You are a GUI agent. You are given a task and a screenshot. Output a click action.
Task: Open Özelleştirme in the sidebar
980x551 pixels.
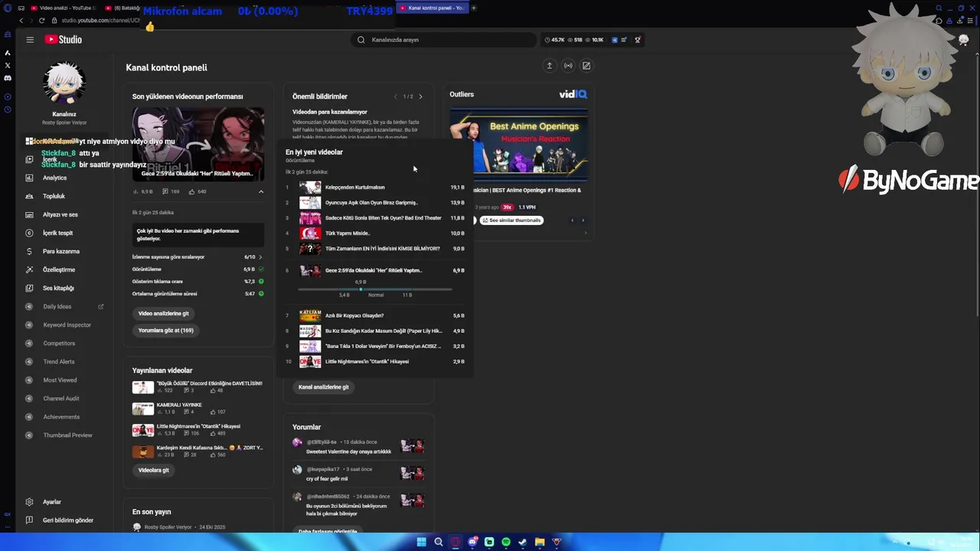click(59, 269)
